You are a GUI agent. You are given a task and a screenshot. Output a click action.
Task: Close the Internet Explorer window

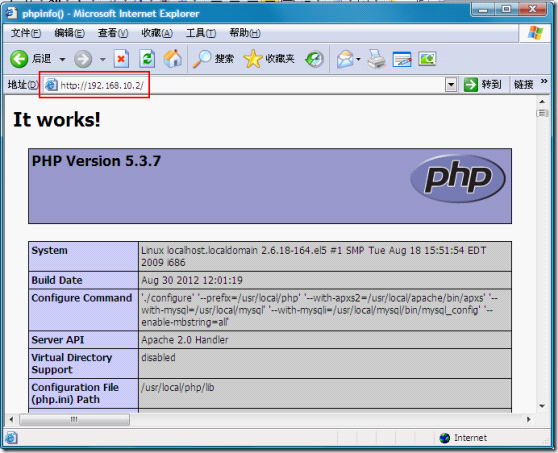click(x=532, y=10)
